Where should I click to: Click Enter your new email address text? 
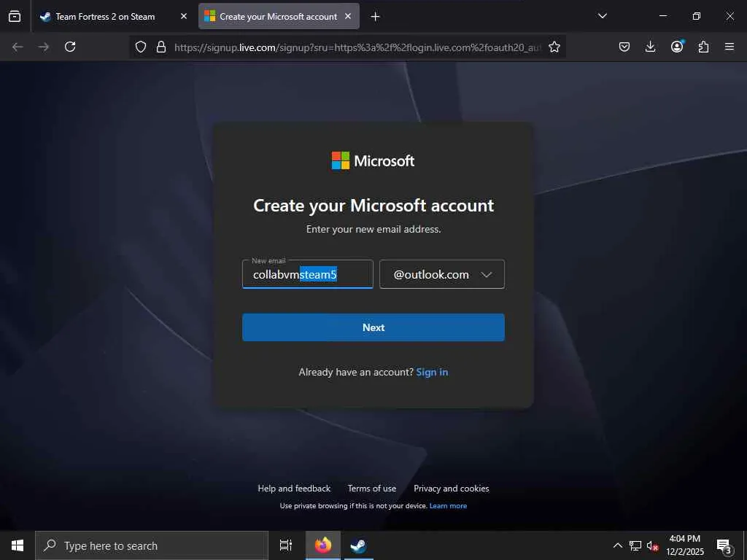tap(373, 229)
